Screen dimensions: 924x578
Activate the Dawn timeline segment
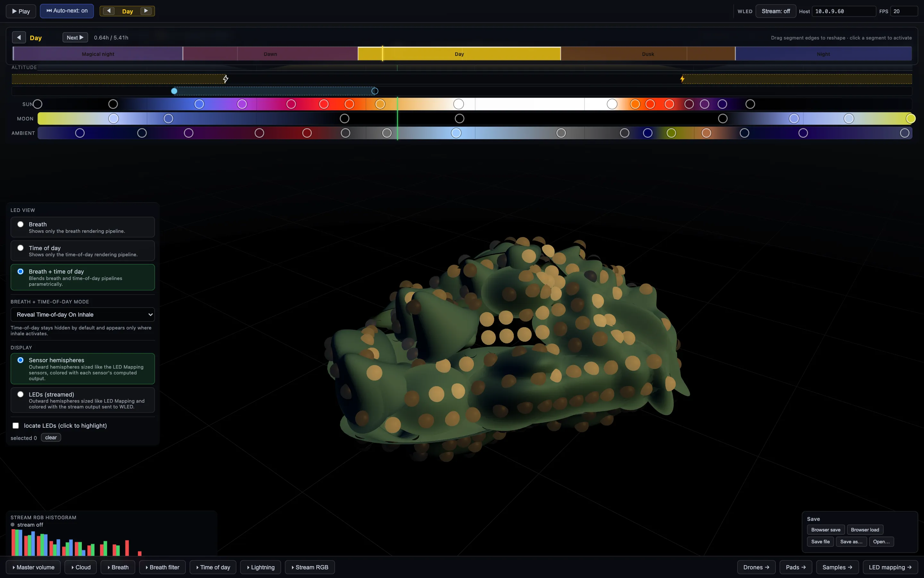[270, 54]
